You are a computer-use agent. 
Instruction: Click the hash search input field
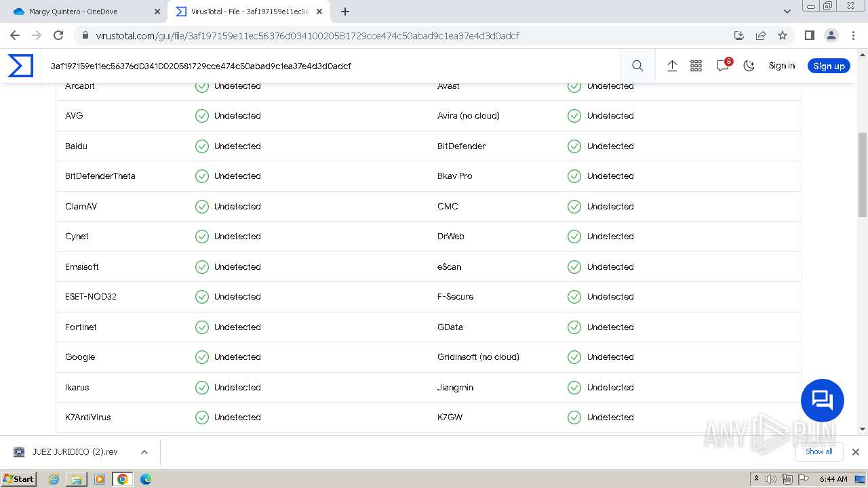coord(332,66)
